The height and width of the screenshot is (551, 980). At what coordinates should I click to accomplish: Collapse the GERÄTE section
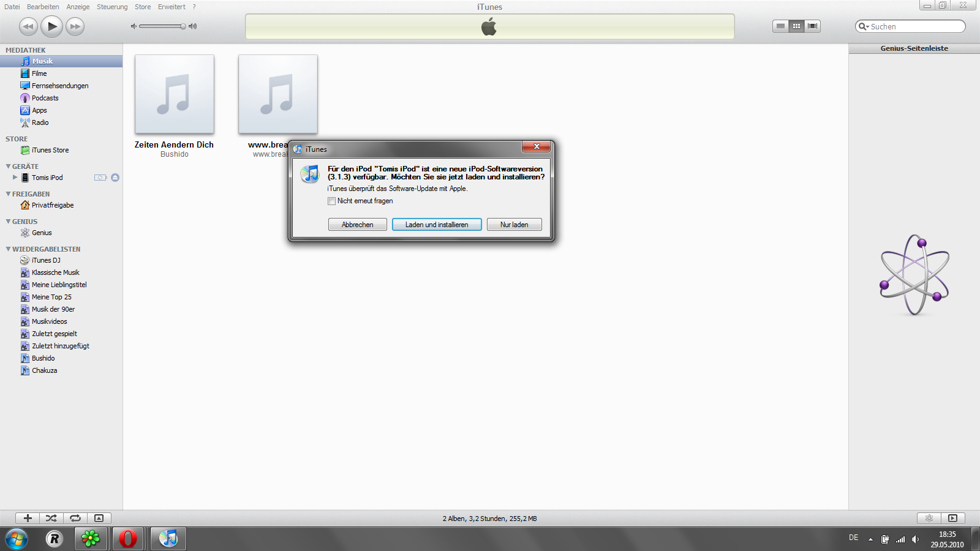click(x=8, y=167)
